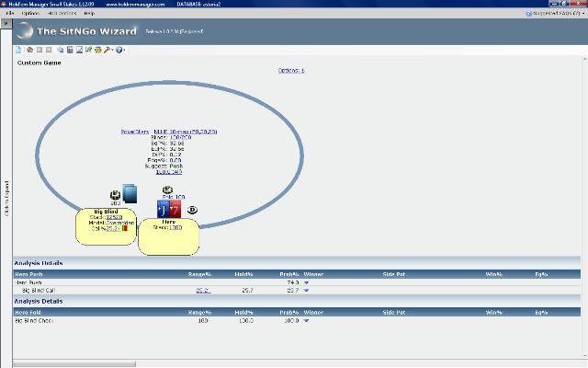Click the Hero's Jack card
This screenshot has height=368, width=588.
point(164,209)
